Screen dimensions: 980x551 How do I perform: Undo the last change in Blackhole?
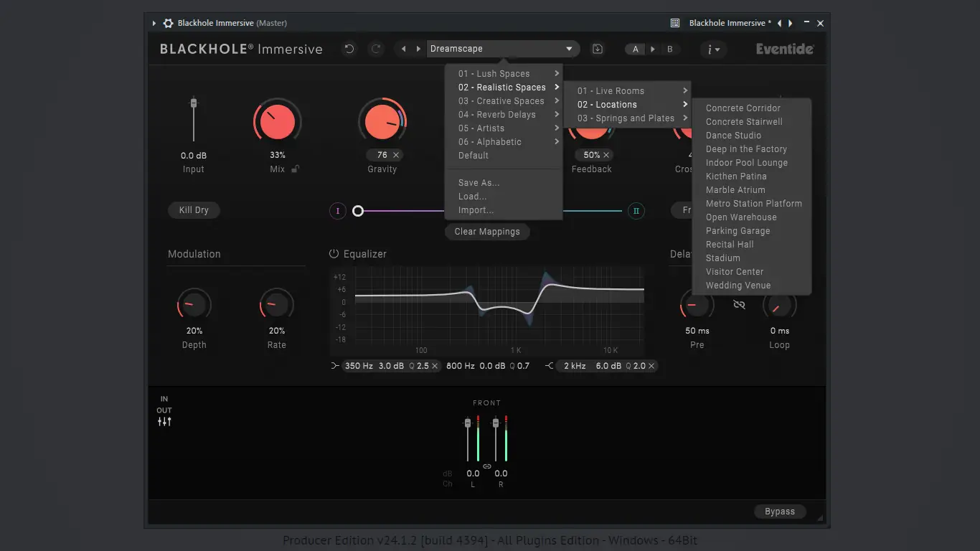pos(349,49)
